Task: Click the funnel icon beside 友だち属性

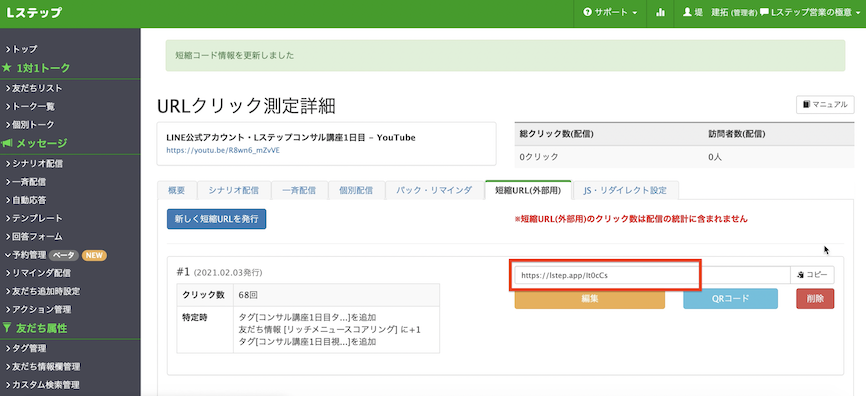Action: 7,328
